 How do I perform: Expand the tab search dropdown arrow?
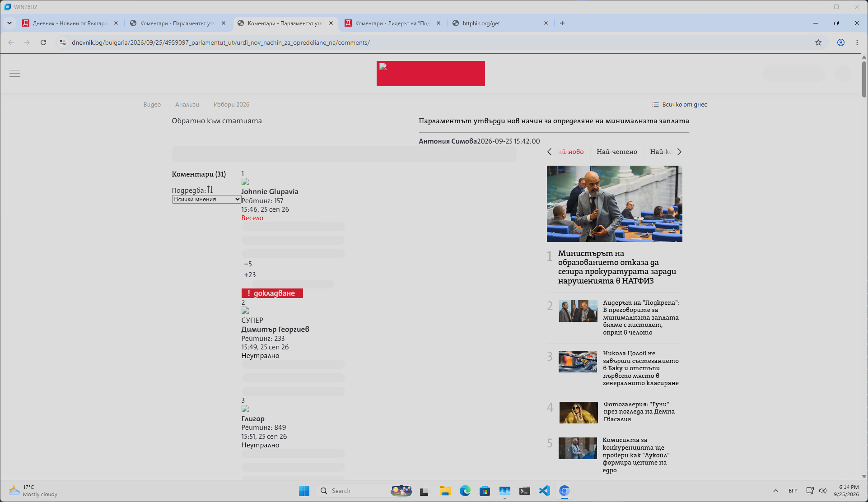[x=9, y=23]
